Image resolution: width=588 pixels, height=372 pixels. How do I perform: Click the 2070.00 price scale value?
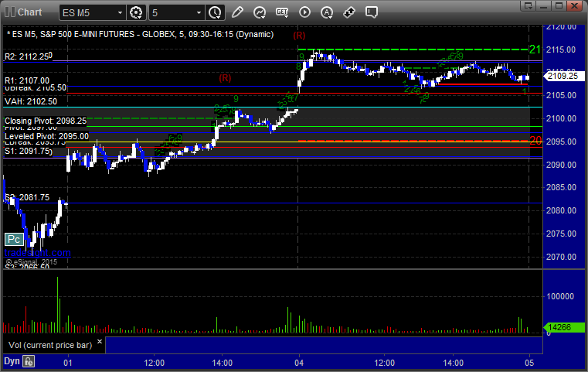click(x=561, y=257)
